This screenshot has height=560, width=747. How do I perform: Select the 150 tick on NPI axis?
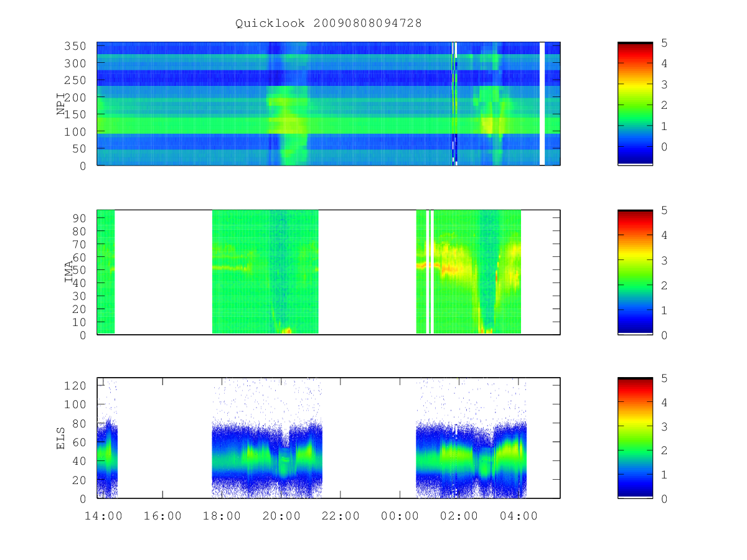(x=77, y=114)
